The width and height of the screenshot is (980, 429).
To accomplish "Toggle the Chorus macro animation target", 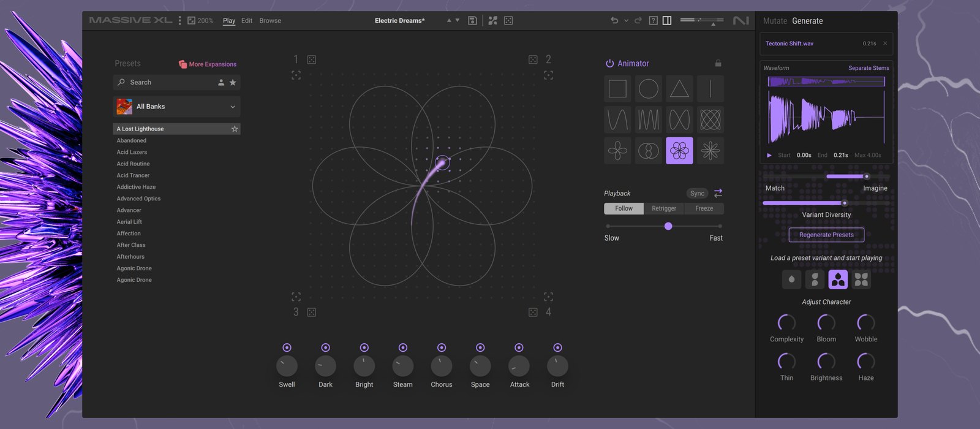I will click(442, 347).
